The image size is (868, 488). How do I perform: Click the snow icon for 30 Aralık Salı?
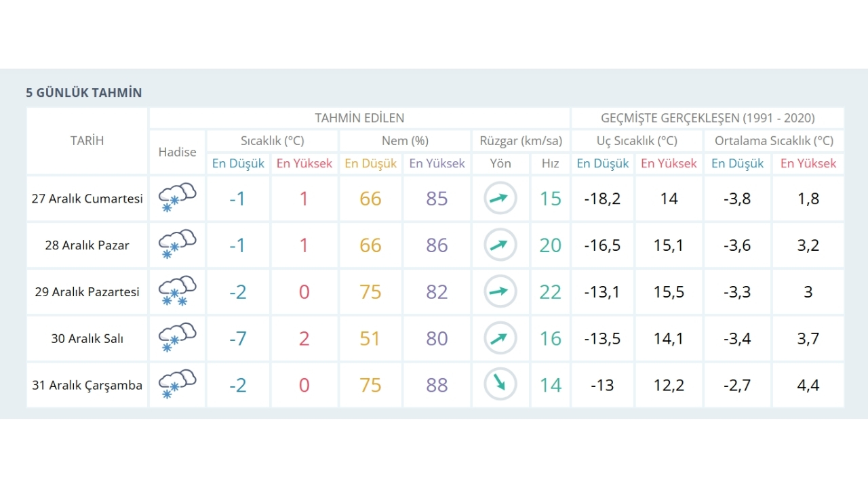(177, 338)
